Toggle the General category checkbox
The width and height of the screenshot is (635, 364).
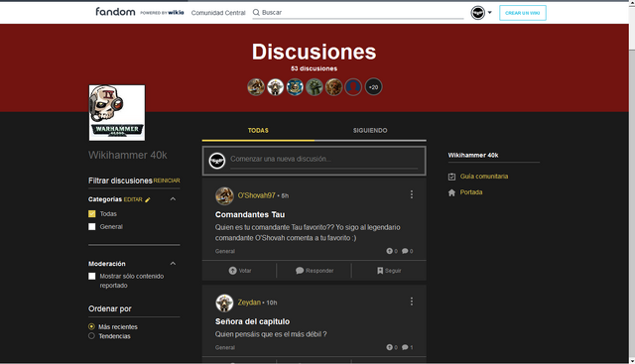pyautogui.click(x=92, y=227)
